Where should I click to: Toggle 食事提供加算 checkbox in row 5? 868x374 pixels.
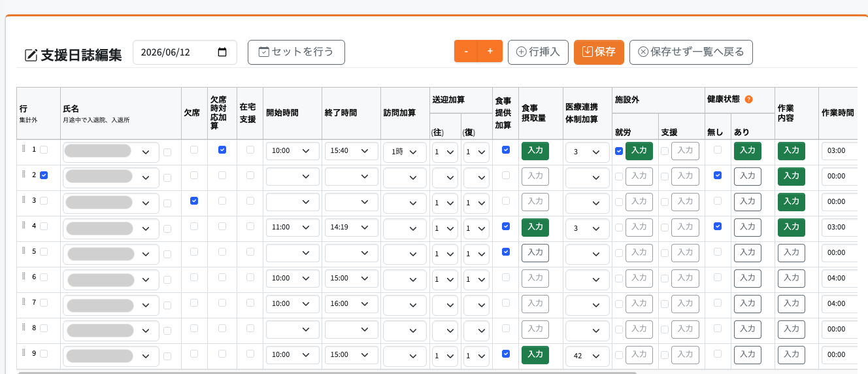click(506, 252)
